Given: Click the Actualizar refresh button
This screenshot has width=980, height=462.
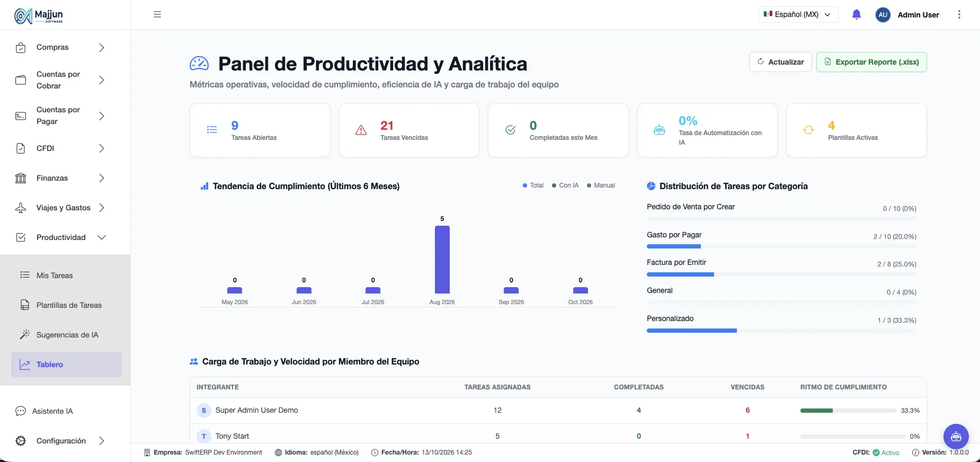Looking at the screenshot, I should click(780, 62).
